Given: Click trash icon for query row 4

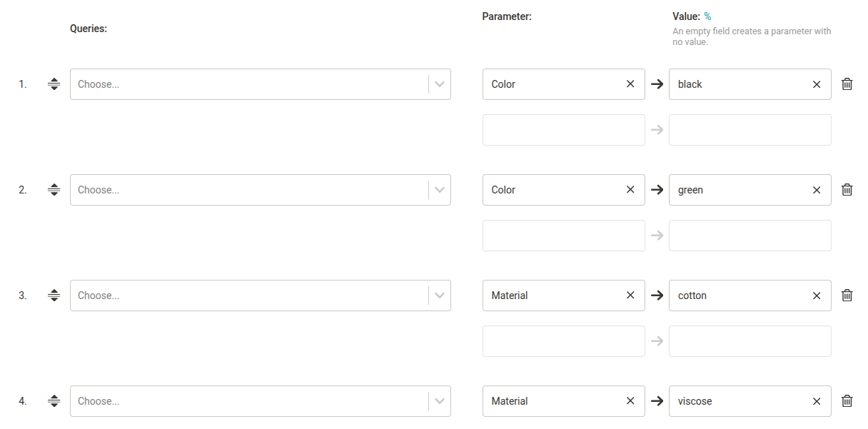Looking at the screenshot, I should [x=847, y=401].
